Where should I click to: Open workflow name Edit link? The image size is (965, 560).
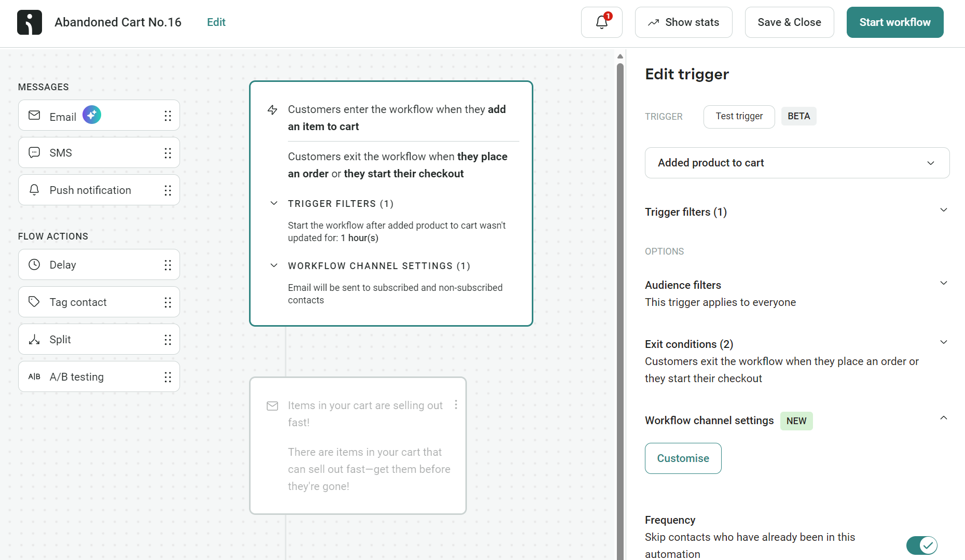click(216, 22)
